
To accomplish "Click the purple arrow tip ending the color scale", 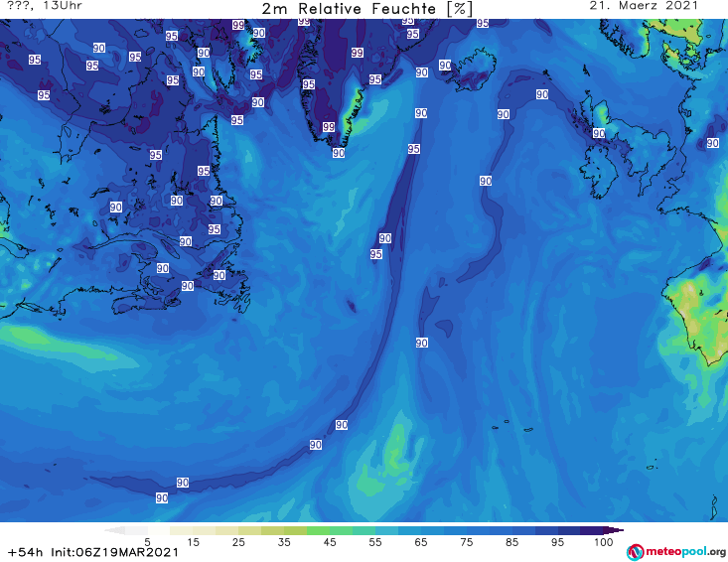I will 614,530.
